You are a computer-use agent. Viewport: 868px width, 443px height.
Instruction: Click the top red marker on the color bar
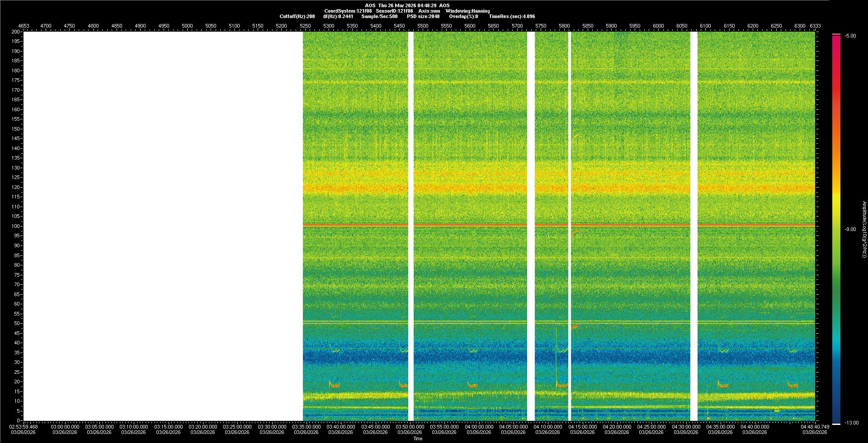click(836, 34)
